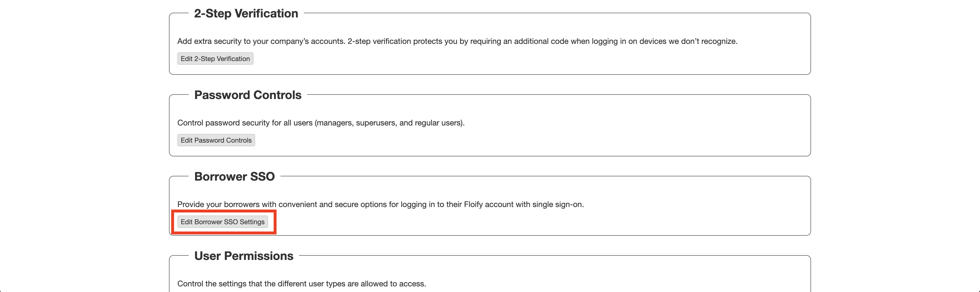The height and width of the screenshot is (292, 980).
Task: Click the highlighted red-outlined SSO button
Action: pos(222,222)
